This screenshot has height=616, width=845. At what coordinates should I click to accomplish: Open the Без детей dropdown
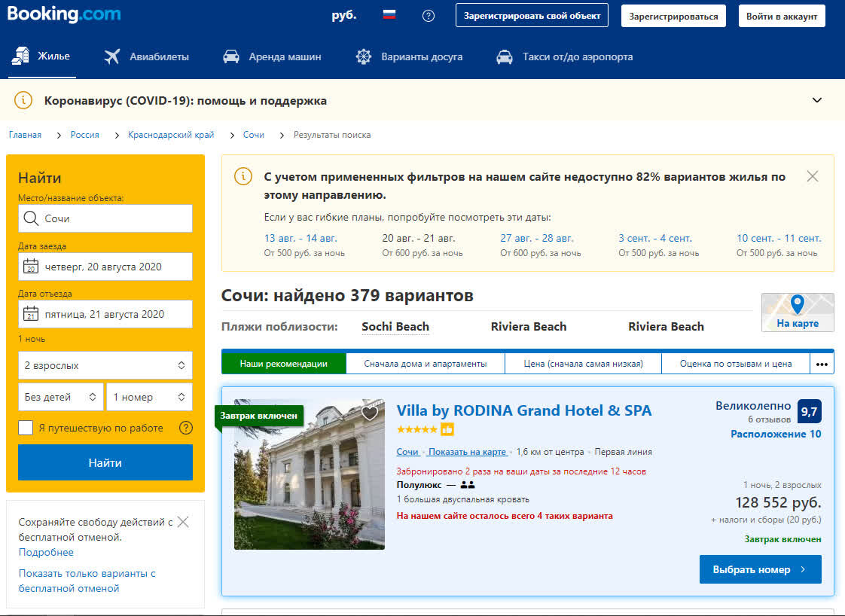[x=61, y=397]
